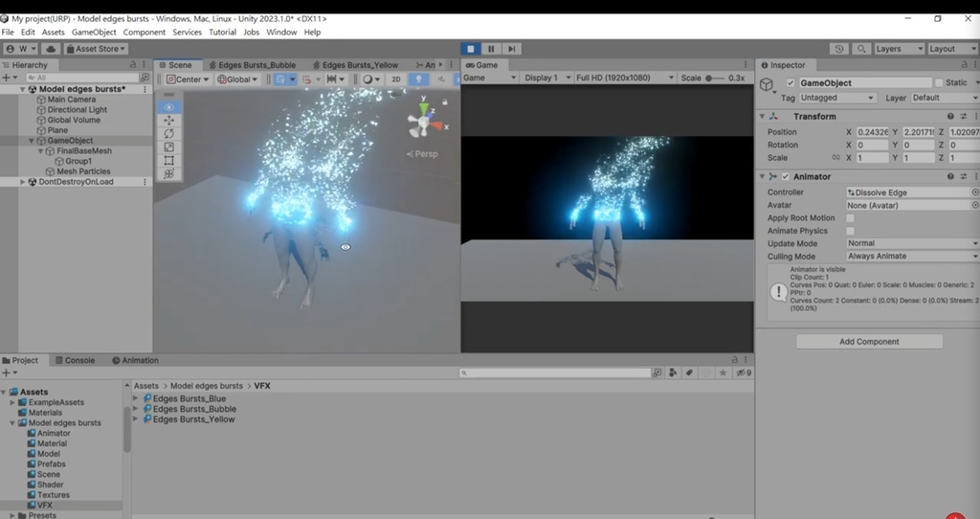Open the Update Mode Normal dropdown
The image size is (980, 519).
click(x=912, y=243)
